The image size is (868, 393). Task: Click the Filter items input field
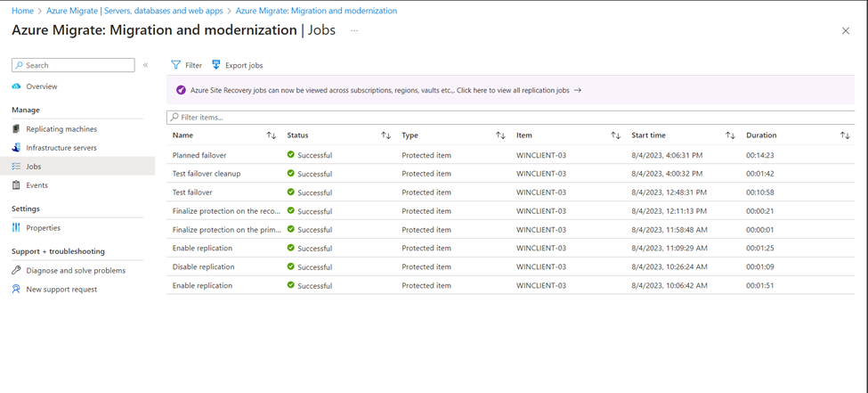coord(510,118)
